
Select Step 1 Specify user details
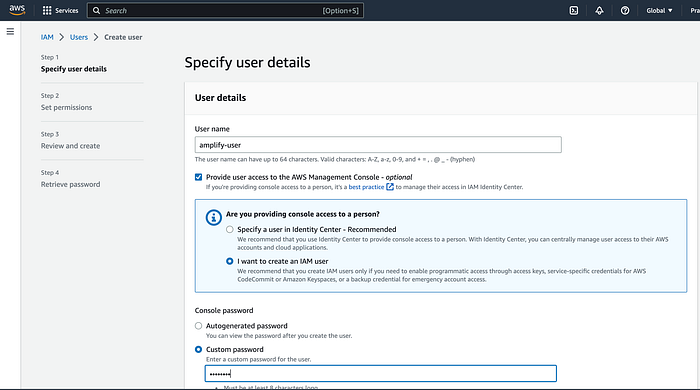[74, 69]
